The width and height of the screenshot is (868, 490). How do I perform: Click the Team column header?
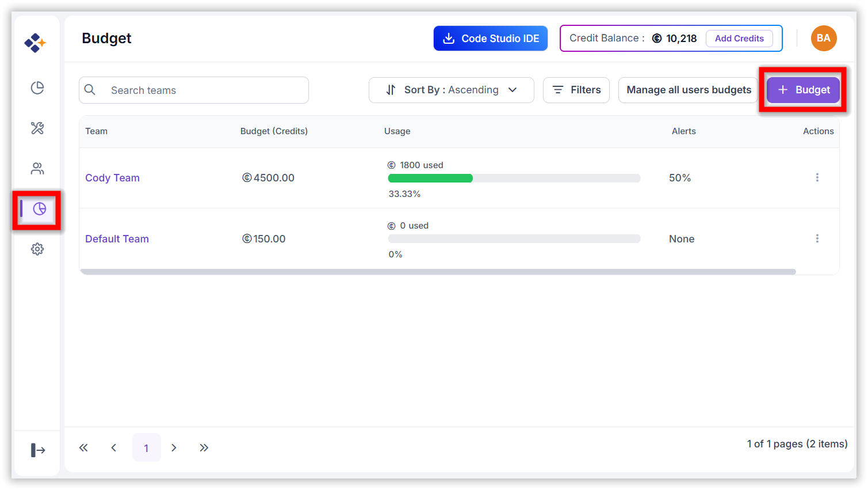click(96, 131)
